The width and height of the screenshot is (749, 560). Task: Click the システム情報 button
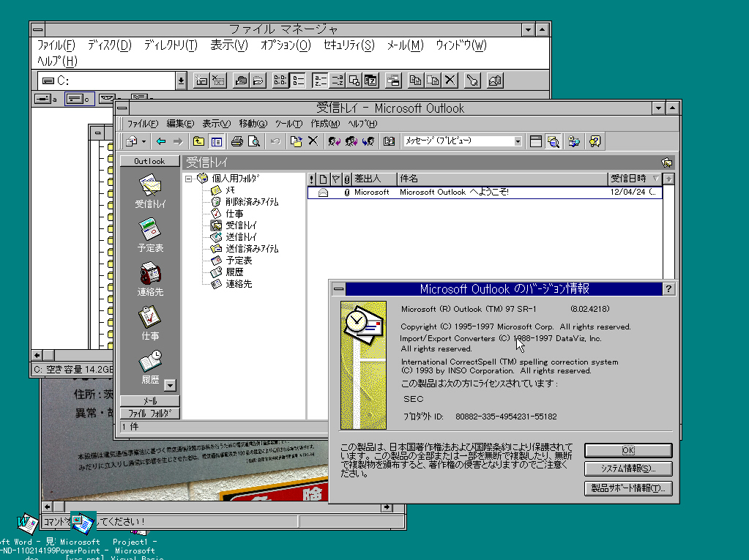tap(628, 468)
